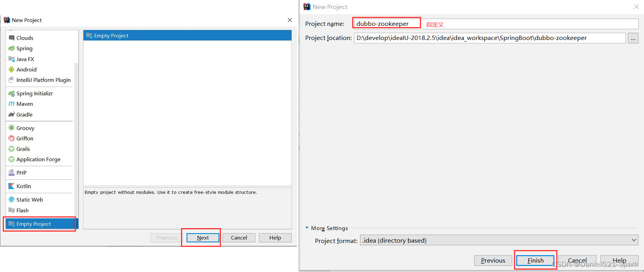Cancel the right New Project dialog

coord(577,260)
